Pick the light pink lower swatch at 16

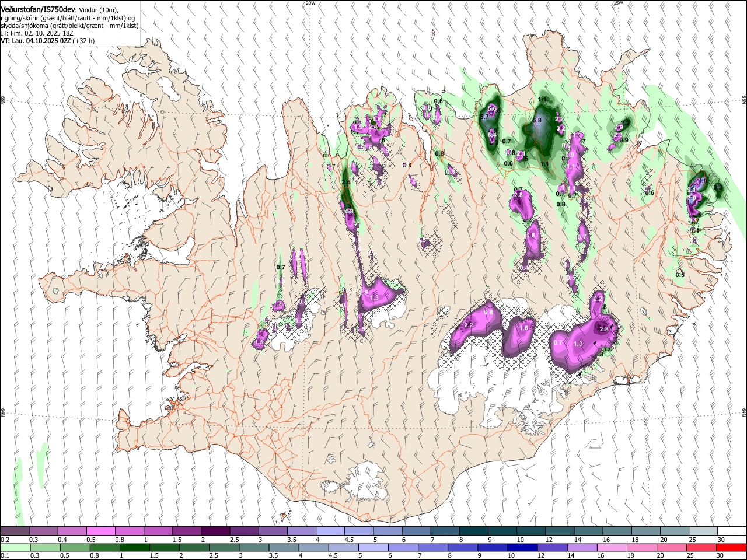click(x=612, y=547)
